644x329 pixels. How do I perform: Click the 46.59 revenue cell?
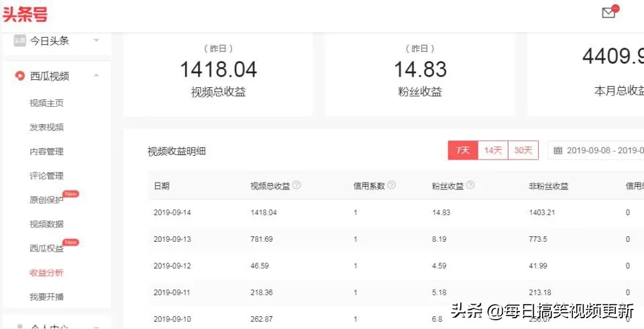tap(260, 266)
